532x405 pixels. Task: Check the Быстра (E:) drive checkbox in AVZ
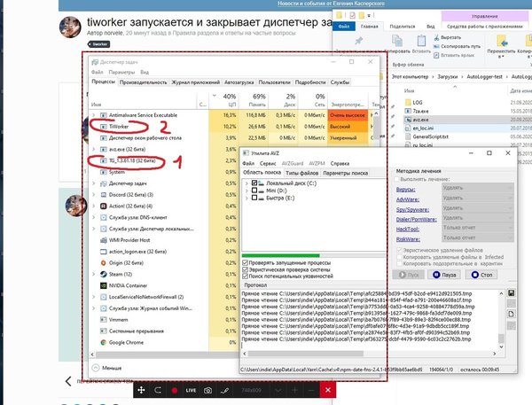tap(254, 198)
